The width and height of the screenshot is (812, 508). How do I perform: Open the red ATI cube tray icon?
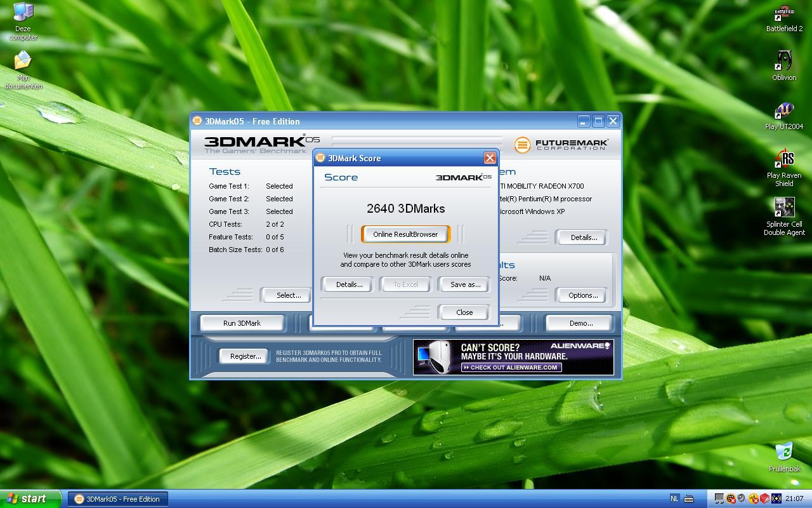pos(764,498)
